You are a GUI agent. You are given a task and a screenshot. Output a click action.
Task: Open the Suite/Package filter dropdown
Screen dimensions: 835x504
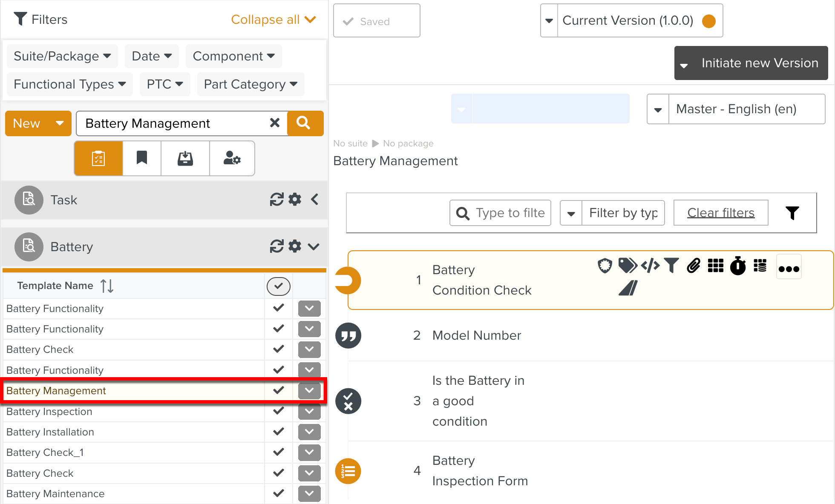[x=62, y=56]
